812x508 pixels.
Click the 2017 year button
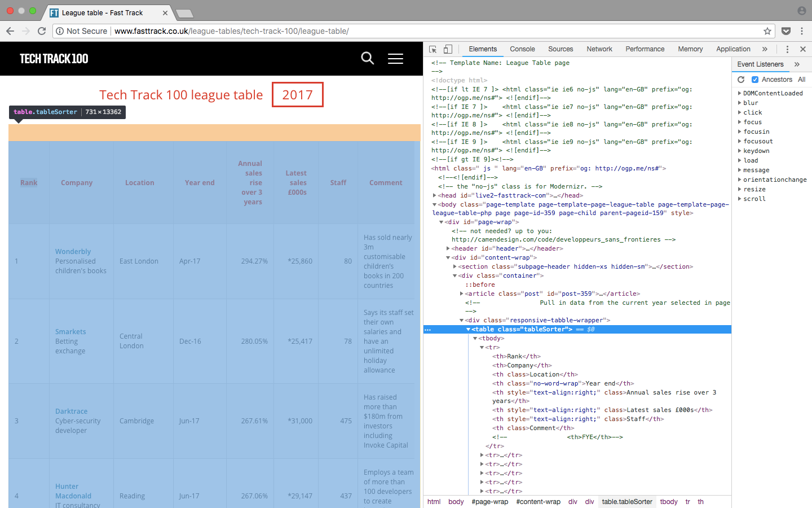[x=298, y=95]
